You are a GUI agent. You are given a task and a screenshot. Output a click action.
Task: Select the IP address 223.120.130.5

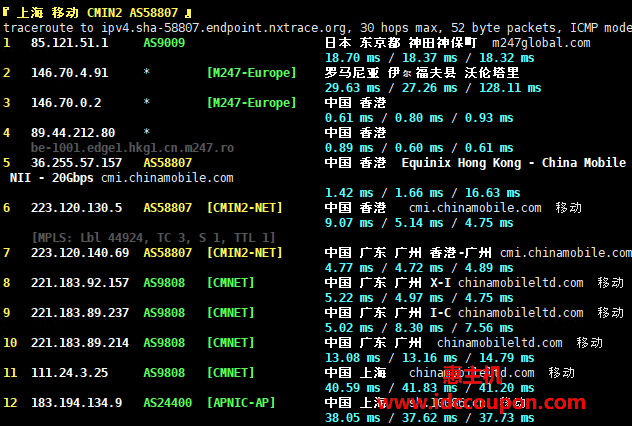click(x=77, y=208)
